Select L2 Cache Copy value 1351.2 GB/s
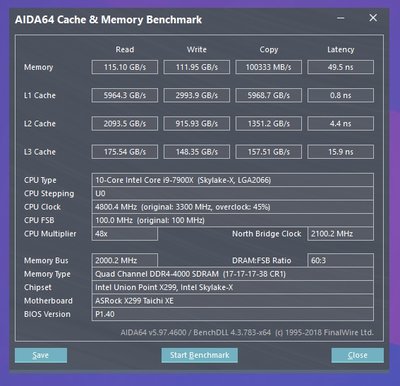The height and width of the screenshot is (386, 400). (269, 124)
